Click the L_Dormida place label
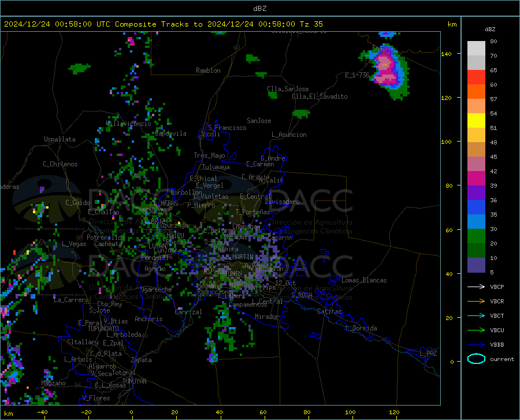Image resolution: width=520 pixels, height=420 pixels. coord(361,328)
